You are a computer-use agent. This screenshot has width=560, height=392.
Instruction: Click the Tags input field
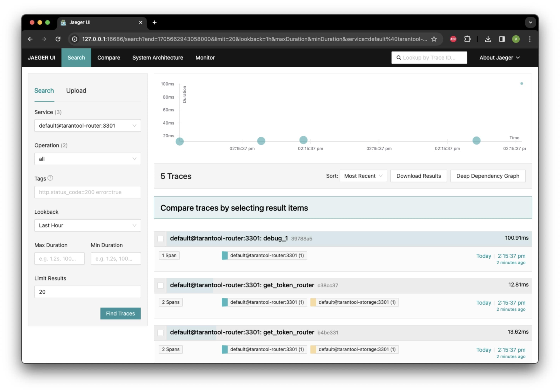click(88, 192)
